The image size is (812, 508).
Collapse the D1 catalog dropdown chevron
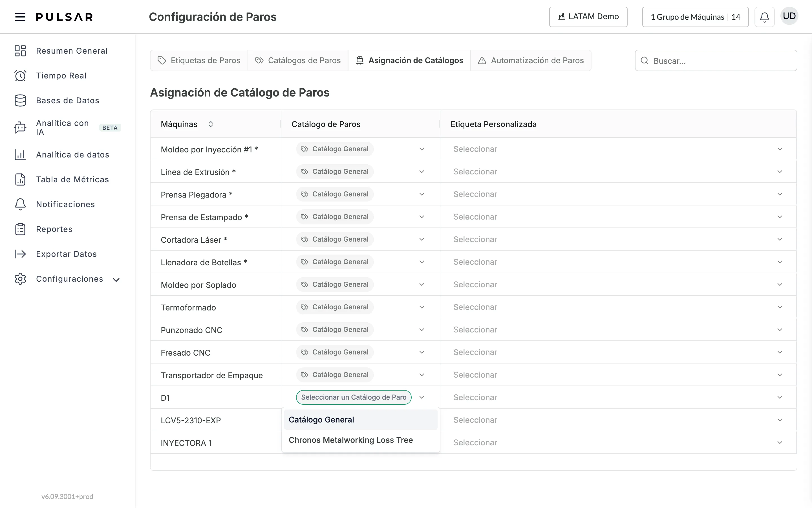422,397
